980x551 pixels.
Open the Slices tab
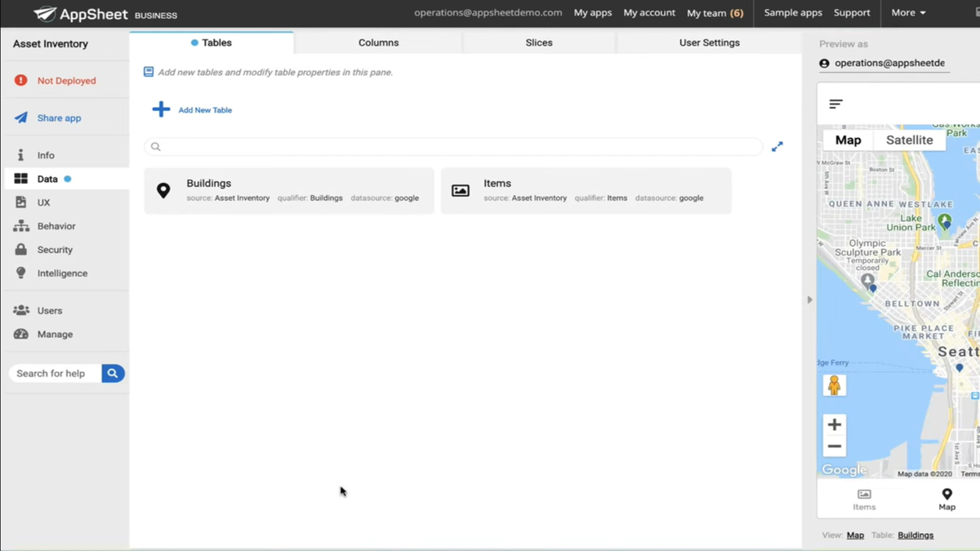pos(539,42)
